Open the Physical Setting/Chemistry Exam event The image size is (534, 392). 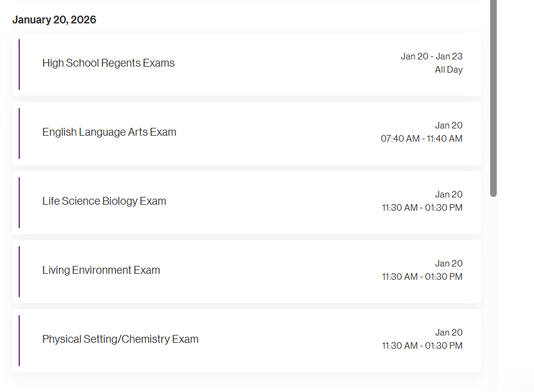[120, 339]
